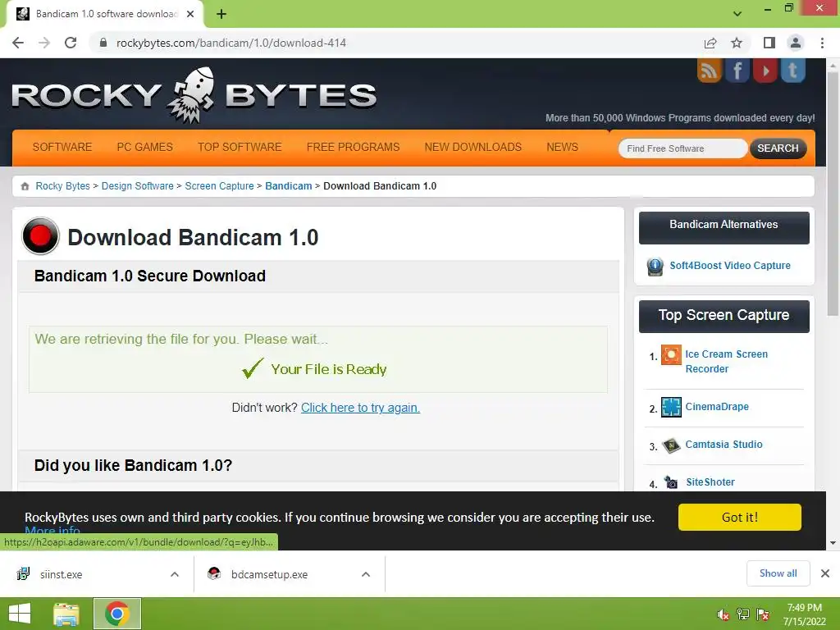Viewport: 840px width, 630px height.
Task: Expand siinst.exe download options chevron
Action: point(175,574)
